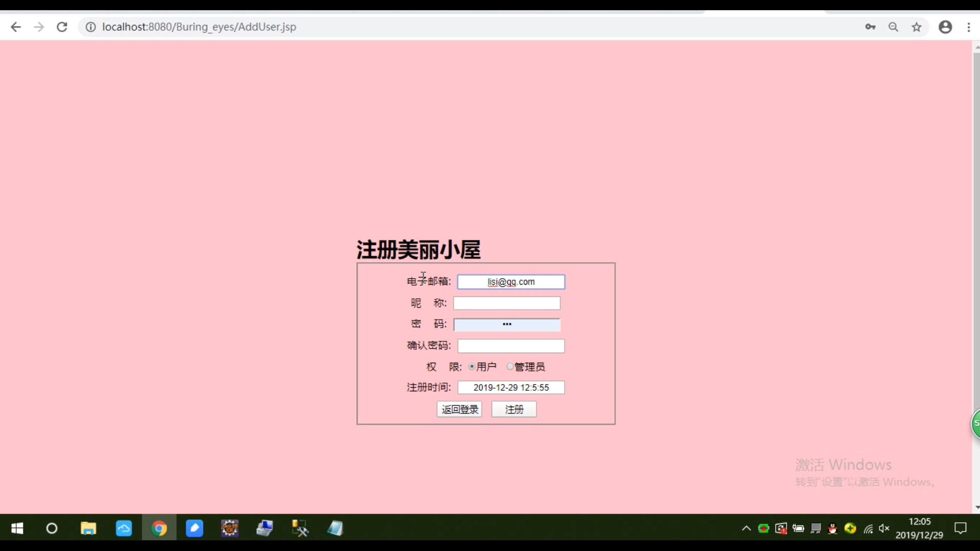Click the registration time field
The width and height of the screenshot is (980, 551).
point(511,388)
